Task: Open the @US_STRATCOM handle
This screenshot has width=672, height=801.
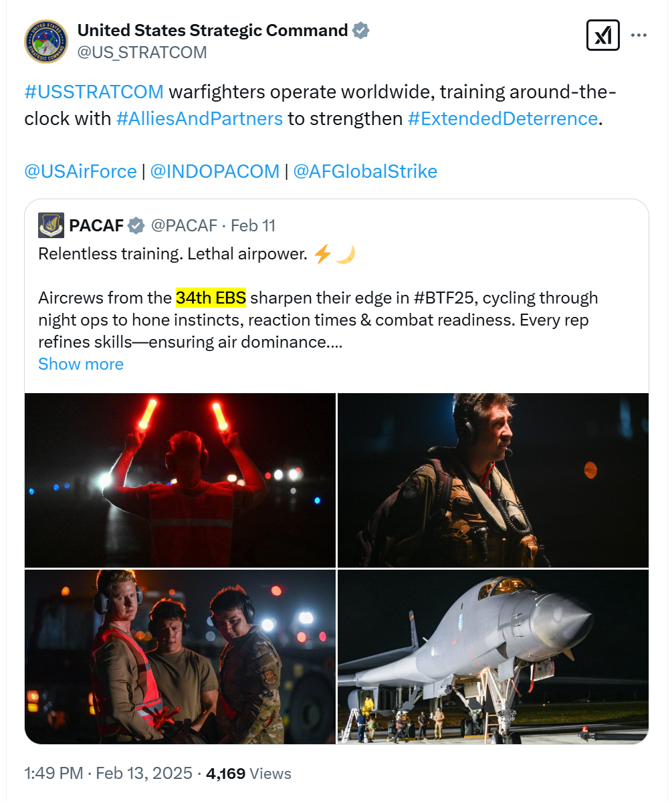Action: coord(142,53)
